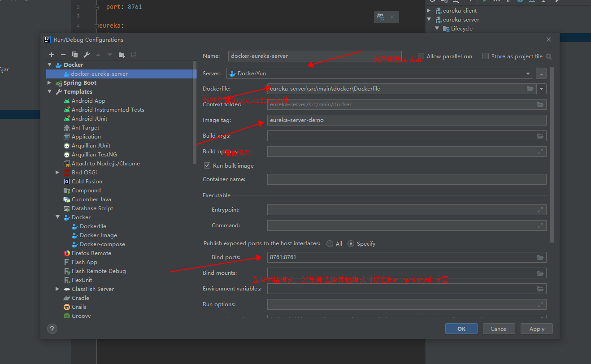Select Flash Remote Debug template

point(99,271)
